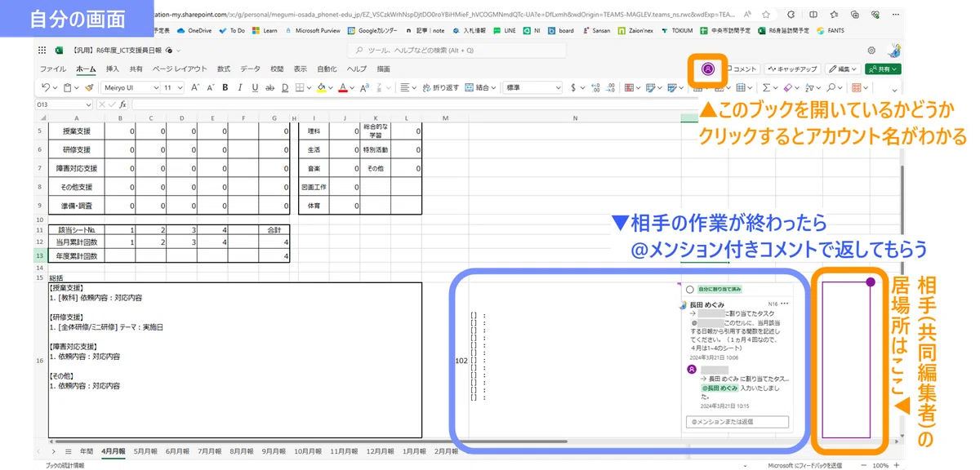The width and height of the screenshot is (980, 470).
Task: Switch to the 挿入 ribbon tab
Action: coord(113,69)
